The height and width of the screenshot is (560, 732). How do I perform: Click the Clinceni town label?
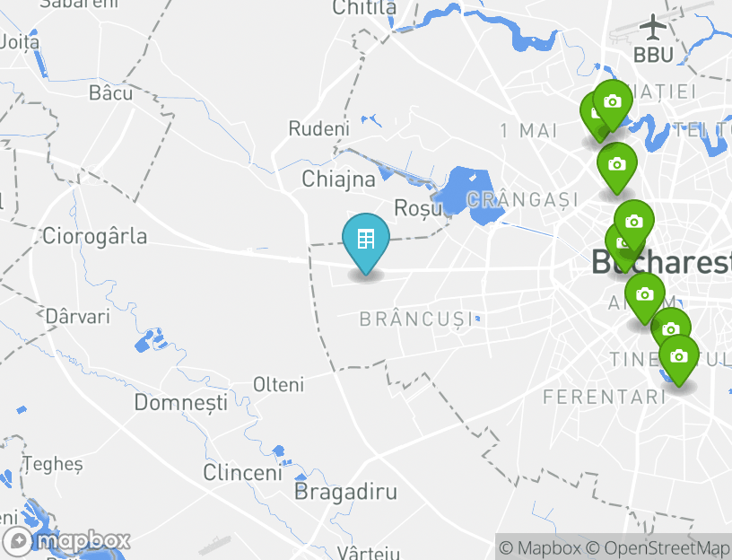[x=243, y=473]
